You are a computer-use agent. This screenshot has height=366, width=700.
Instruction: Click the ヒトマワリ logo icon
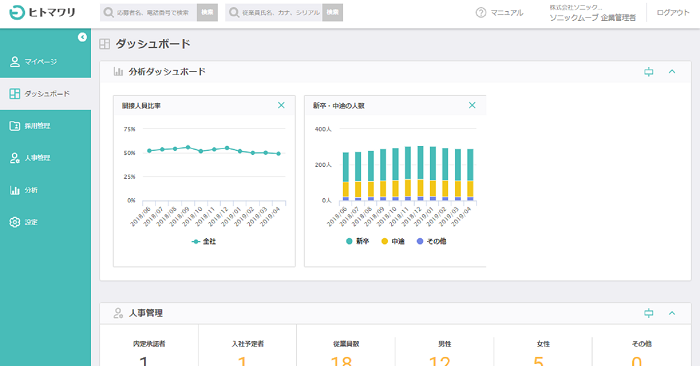(x=17, y=12)
